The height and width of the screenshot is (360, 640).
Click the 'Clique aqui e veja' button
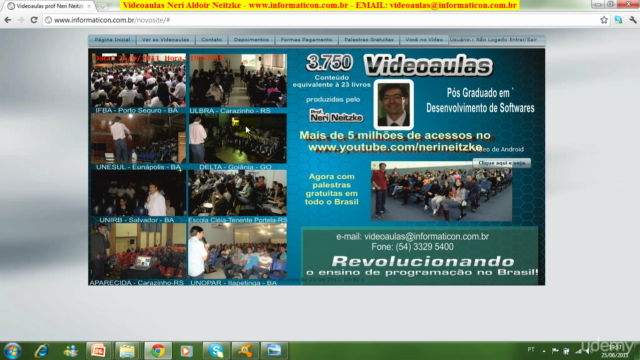[x=502, y=163]
